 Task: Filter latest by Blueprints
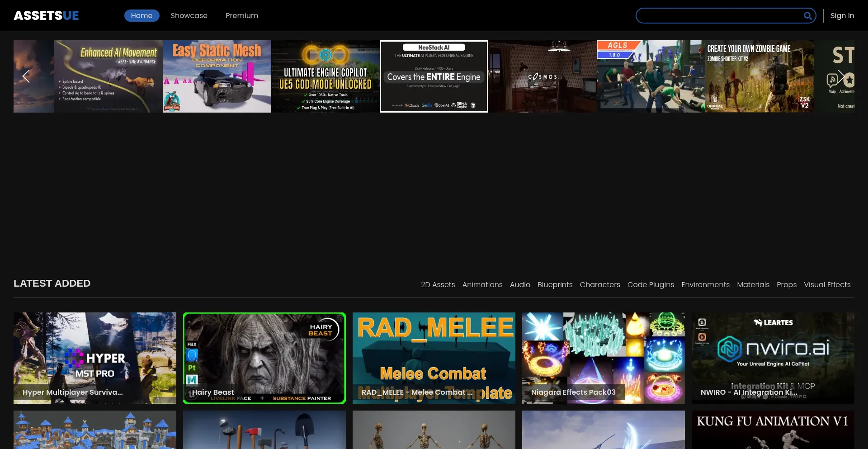[x=555, y=285]
